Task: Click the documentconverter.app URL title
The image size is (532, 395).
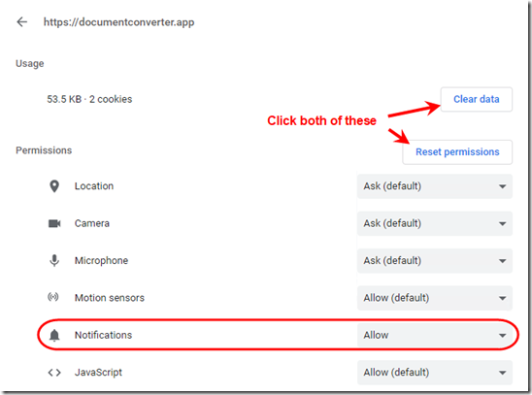Action: 118,22
